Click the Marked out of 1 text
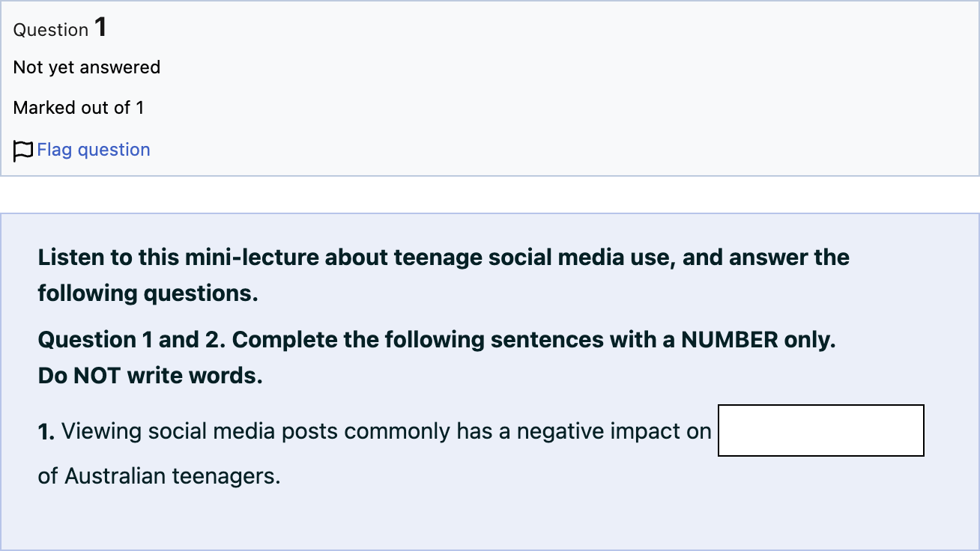 (79, 108)
